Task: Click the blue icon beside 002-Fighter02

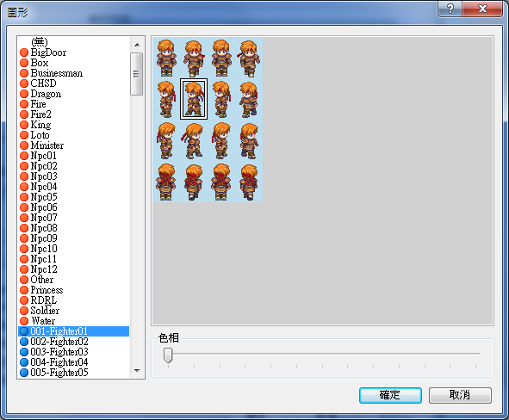Action: pyautogui.click(x=24, y=342)
